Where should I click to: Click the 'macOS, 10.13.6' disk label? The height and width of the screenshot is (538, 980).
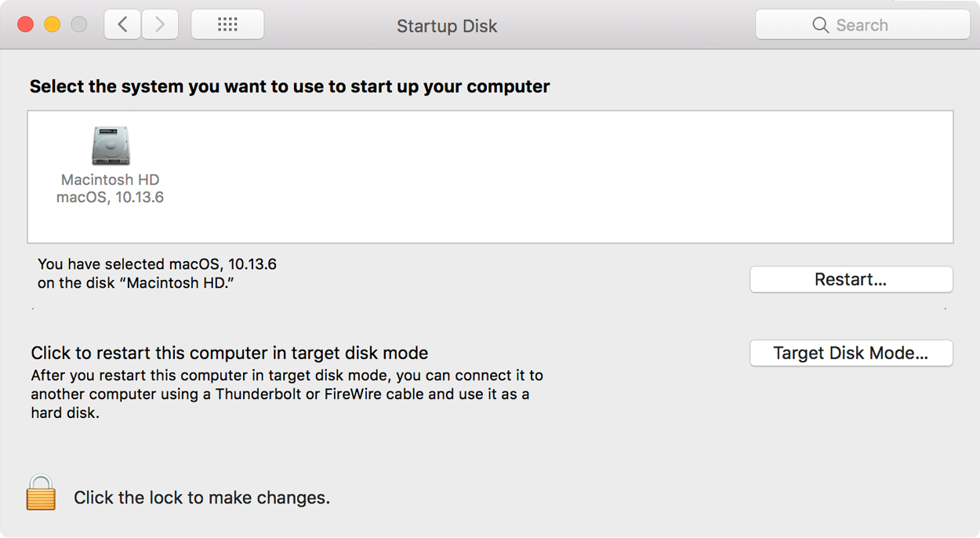click(x=110, y=198)
